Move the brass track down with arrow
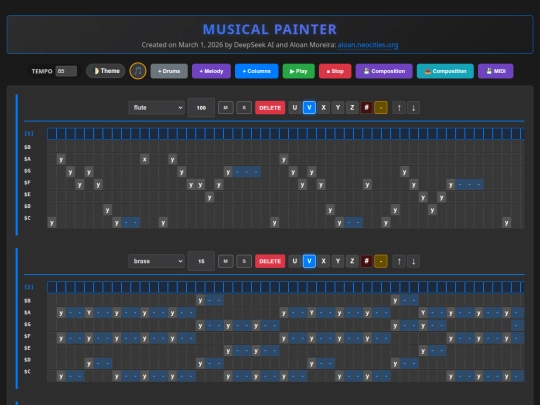Viewport: 540px width, 405px height. coord(414,261)
